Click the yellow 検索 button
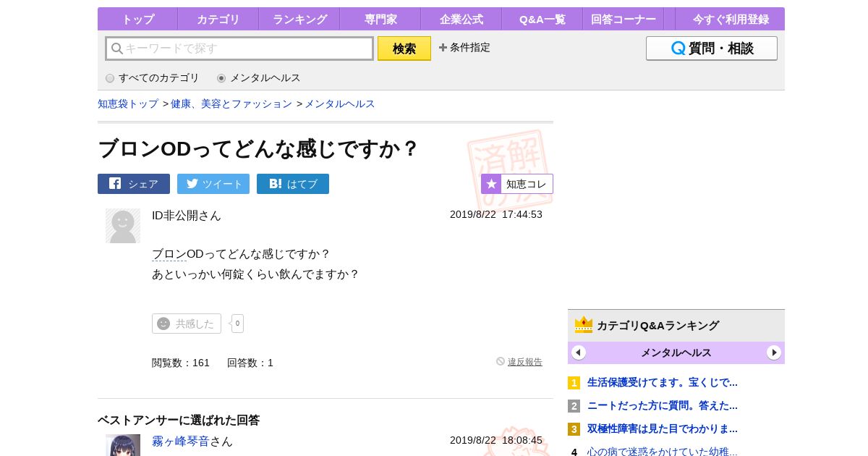868x456 pixels. [x=404, y=48]
